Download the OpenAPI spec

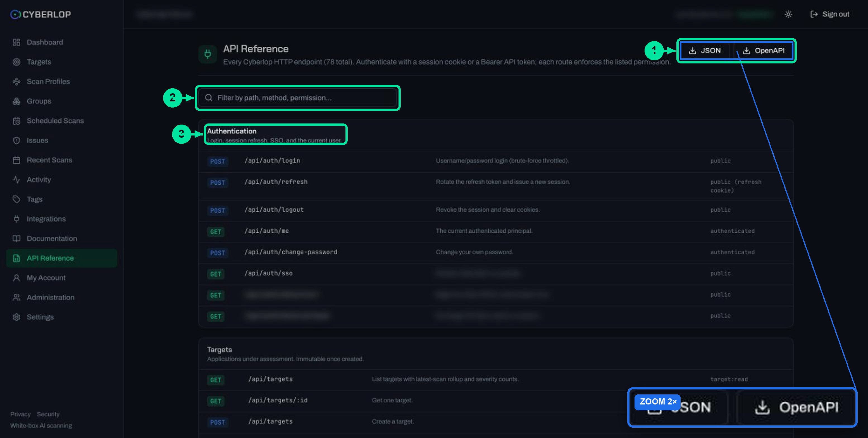764,51
